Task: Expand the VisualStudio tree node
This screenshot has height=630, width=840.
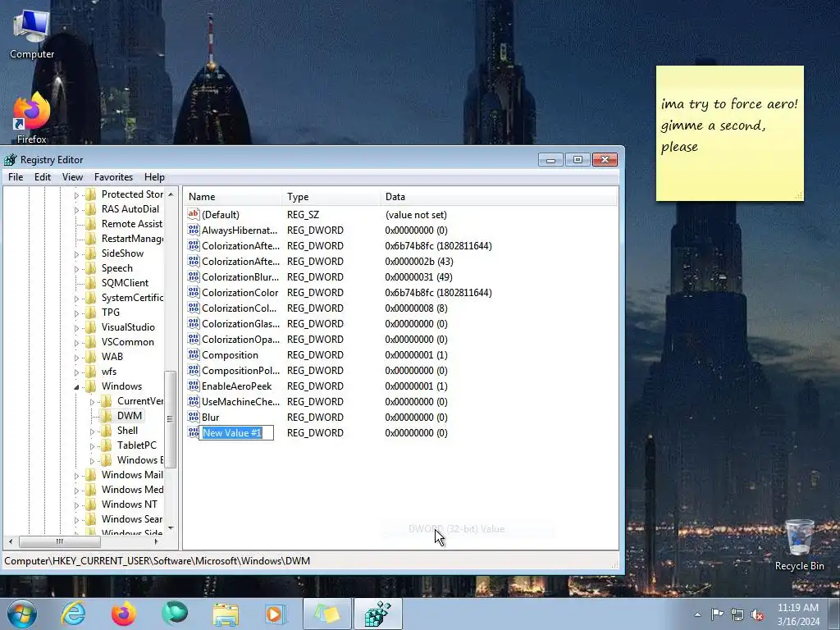Action: (x=76, y=327)
